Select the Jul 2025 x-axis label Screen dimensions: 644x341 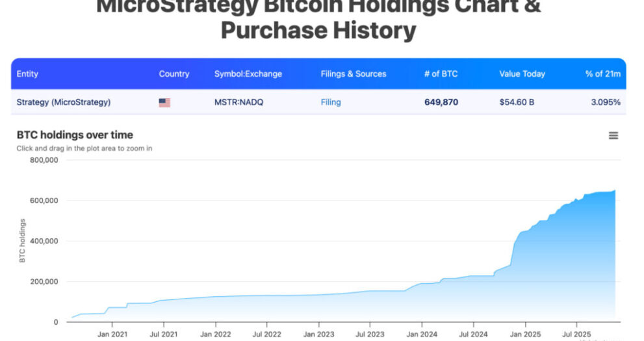[x=575, y=334]
